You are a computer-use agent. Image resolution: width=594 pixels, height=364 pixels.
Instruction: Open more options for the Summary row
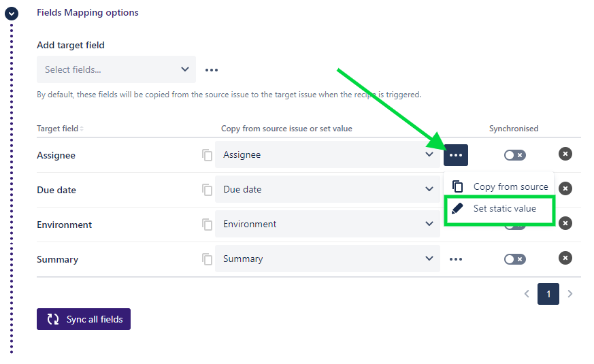coord(456,259)
